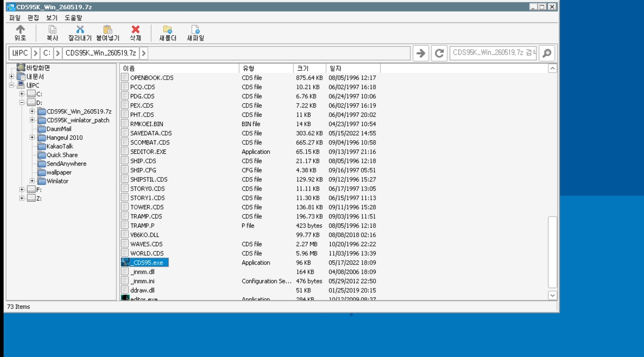The height and width of the screenshot is (357, 644).
Task: Select the _inmm.dll file
Action: pyautogui.click(x=142, y=271)
